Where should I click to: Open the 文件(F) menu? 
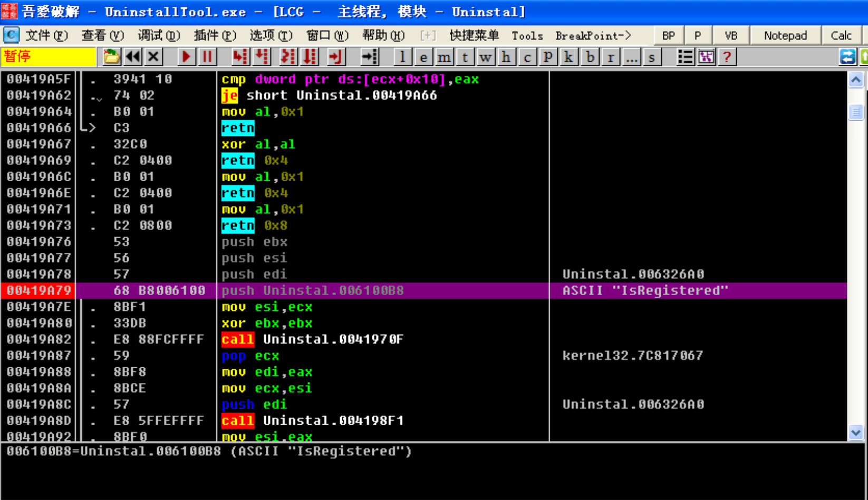click(46, 35)
